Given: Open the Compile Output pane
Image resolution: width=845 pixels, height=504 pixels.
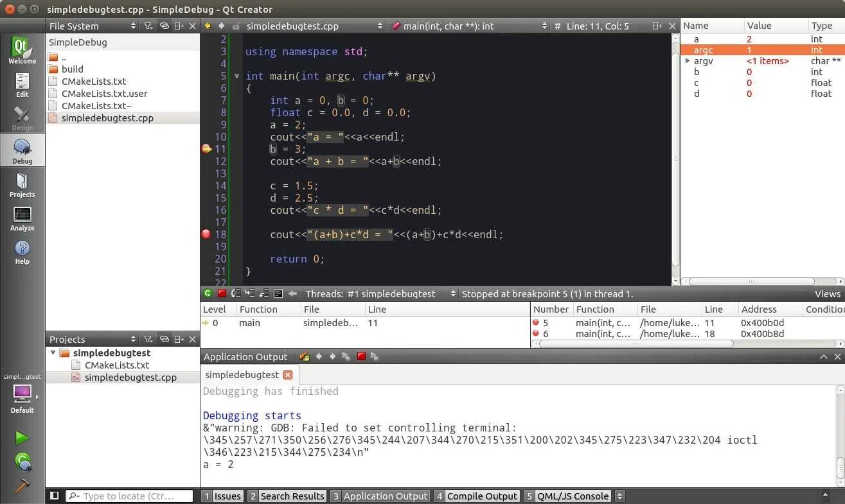Looking at the screenshot, I should pyautogui.click(x=476, y=496).
